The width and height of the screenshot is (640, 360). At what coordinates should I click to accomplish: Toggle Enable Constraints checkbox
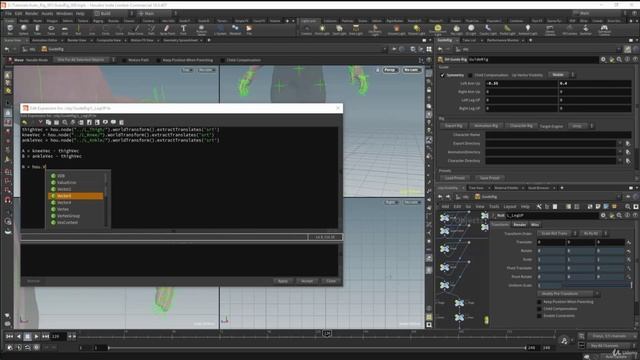(x=540, y=316)
